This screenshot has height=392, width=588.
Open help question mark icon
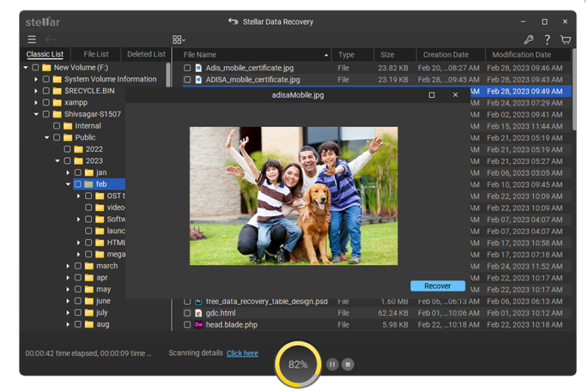pyautogui.click(x=547, y=40)
